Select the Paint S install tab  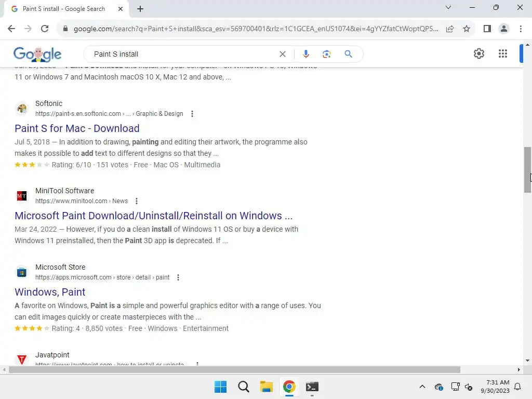64,9
